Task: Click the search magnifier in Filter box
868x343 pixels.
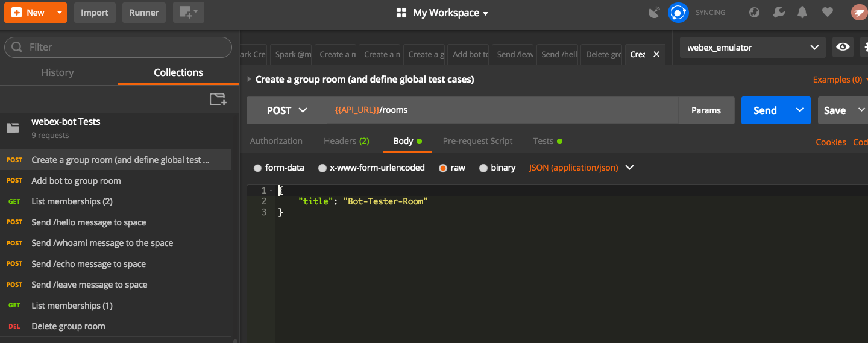Action: pyautogui.click(x=18, y=47)
